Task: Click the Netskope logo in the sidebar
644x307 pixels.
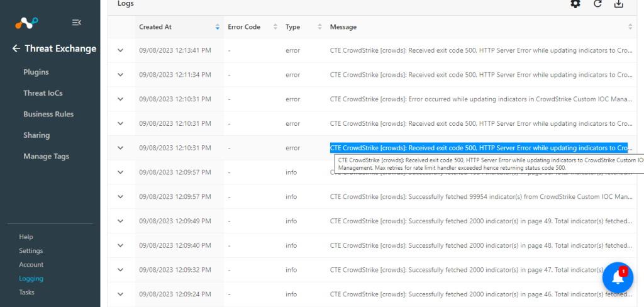Action: pyautogui.click(x=26, y=23)
